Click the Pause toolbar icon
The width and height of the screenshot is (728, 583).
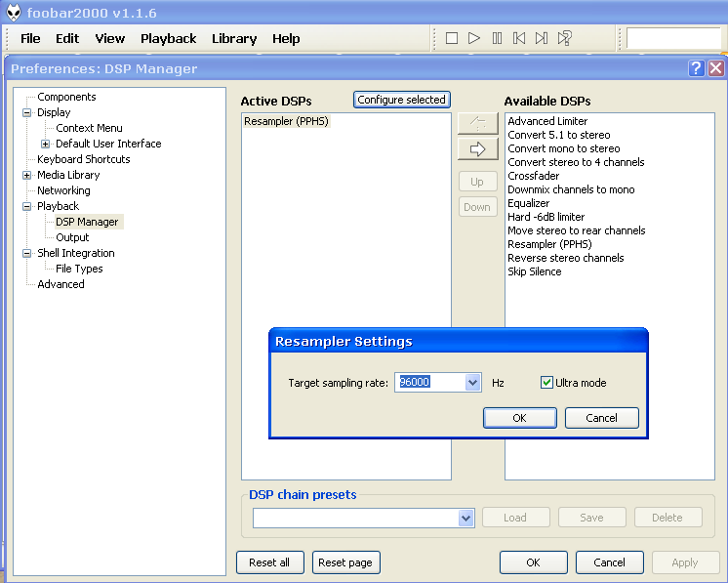pos(497,38)
